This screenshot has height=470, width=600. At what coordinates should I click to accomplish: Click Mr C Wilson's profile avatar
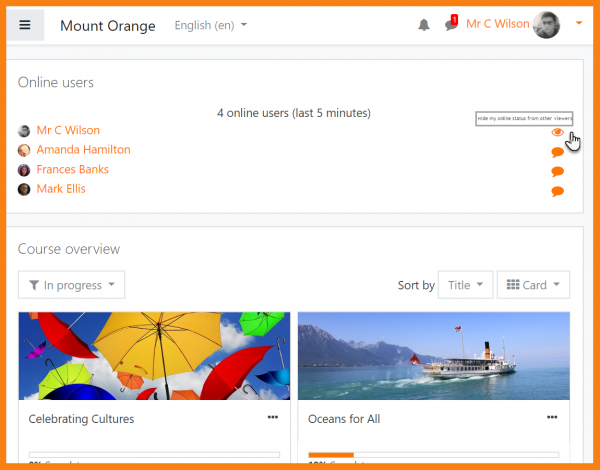(546, 25)
